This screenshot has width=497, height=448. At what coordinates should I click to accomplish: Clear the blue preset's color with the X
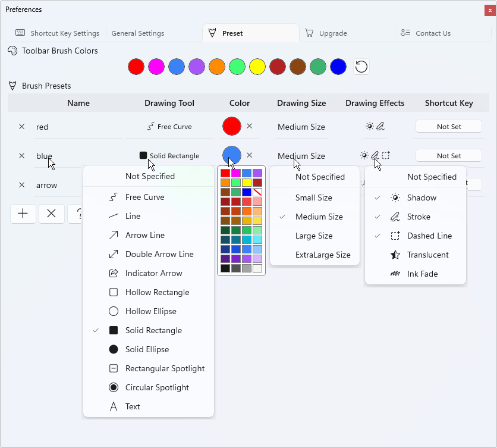tap(250, 155)
